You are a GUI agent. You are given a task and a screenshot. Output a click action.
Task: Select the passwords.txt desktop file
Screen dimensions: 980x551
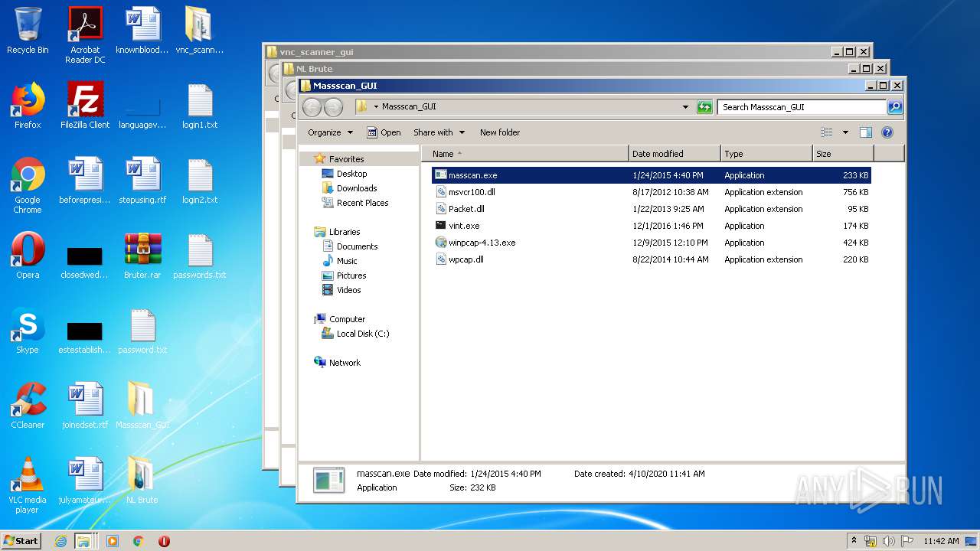[200, 256]
